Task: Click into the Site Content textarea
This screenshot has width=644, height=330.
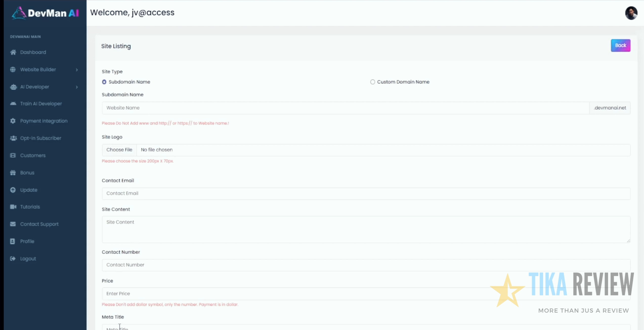Action: [366, 229]
